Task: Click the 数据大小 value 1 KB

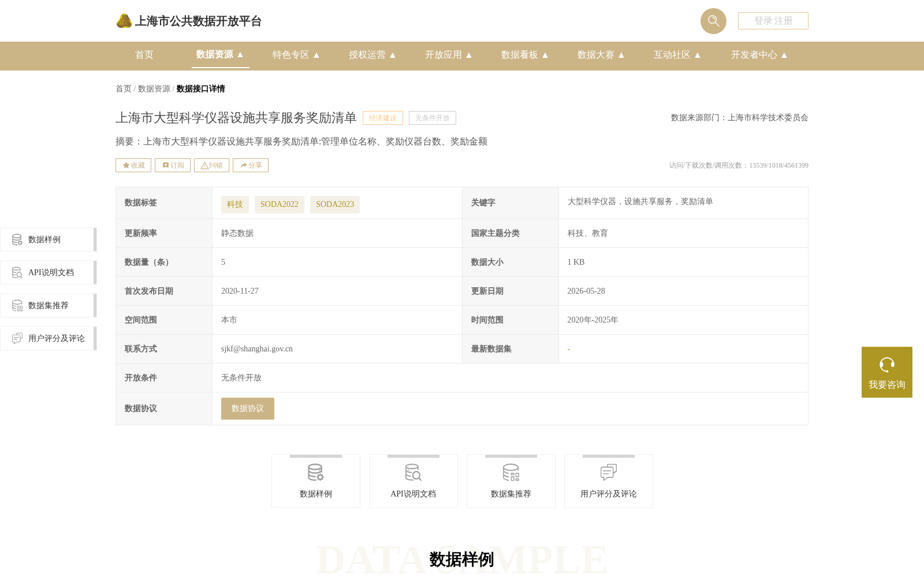Action: coord(576,262)
